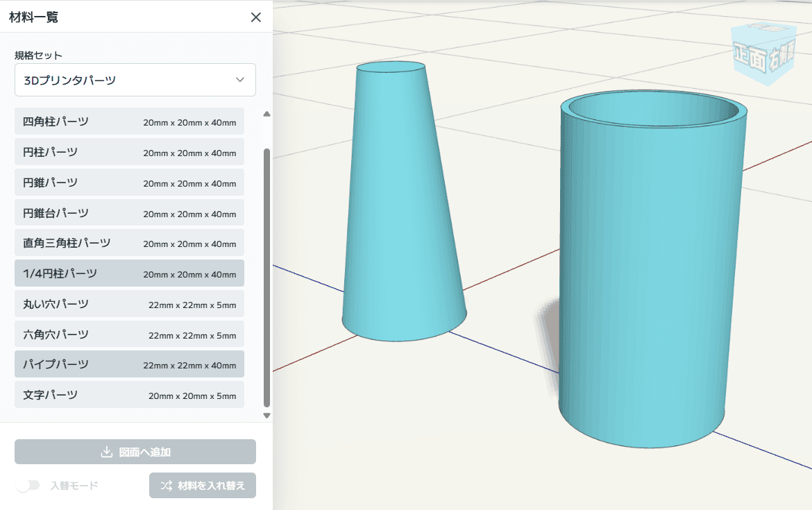812x510 pixels.
Task: Click the 図面へ追加 button
Action: point(135,452)
